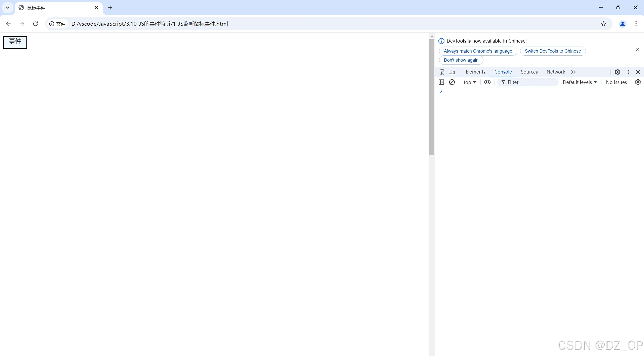
Task: Open console settings gear icon
Action: click(x=638, y=82)
